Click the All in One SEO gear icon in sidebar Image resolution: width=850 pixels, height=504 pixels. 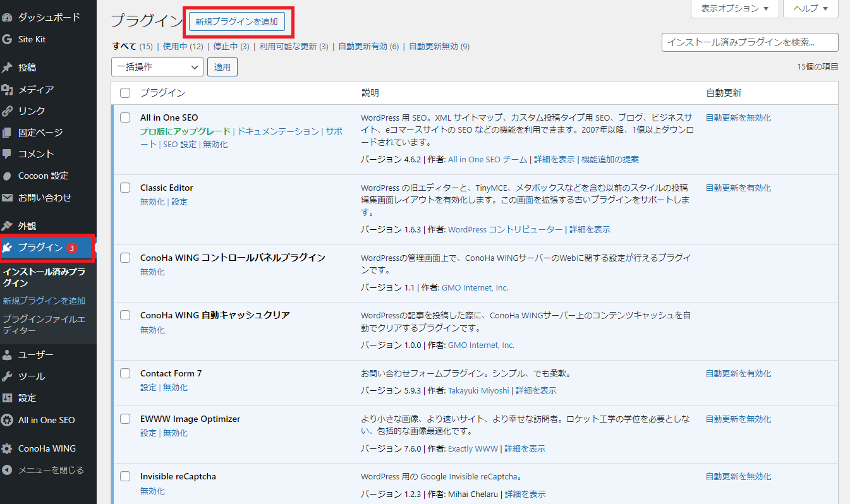8,420
